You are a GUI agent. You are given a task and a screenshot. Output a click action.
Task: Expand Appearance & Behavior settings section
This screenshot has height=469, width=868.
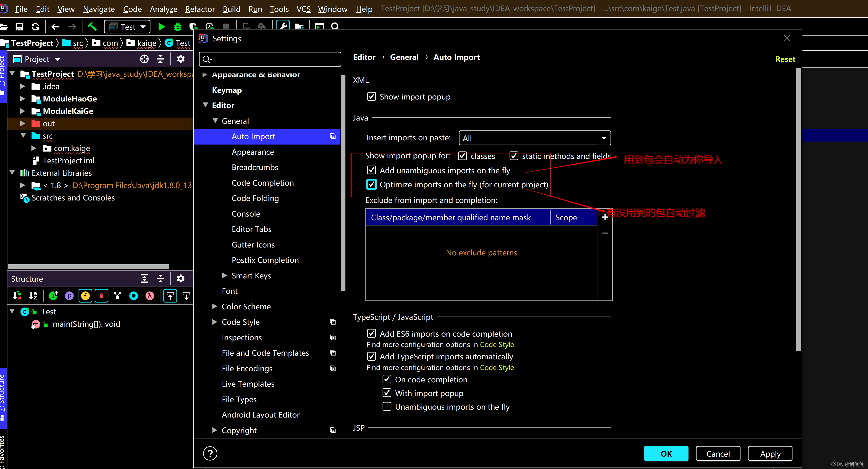(204, 74)
